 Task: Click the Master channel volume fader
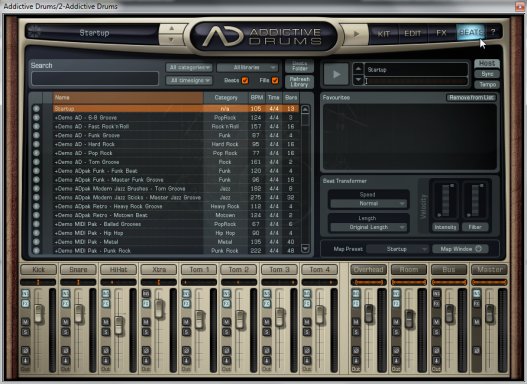[489, 313]
